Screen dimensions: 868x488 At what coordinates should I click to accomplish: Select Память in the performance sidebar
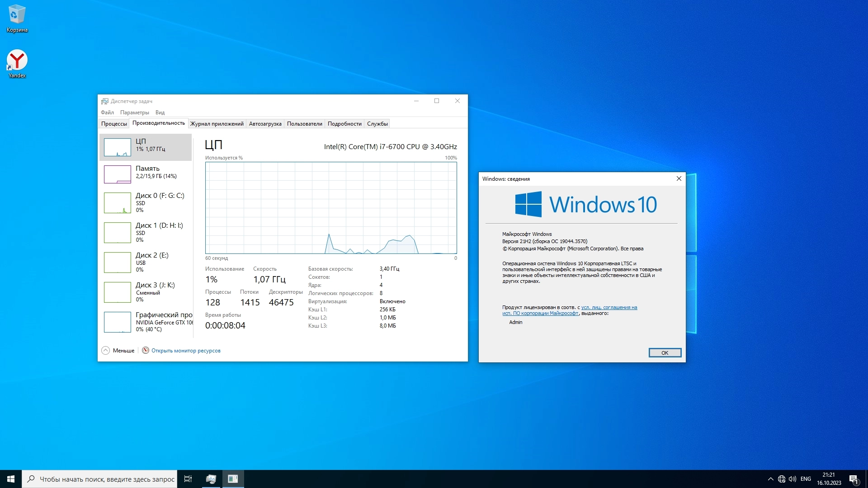pyautogui.click(x=146, y=174)
